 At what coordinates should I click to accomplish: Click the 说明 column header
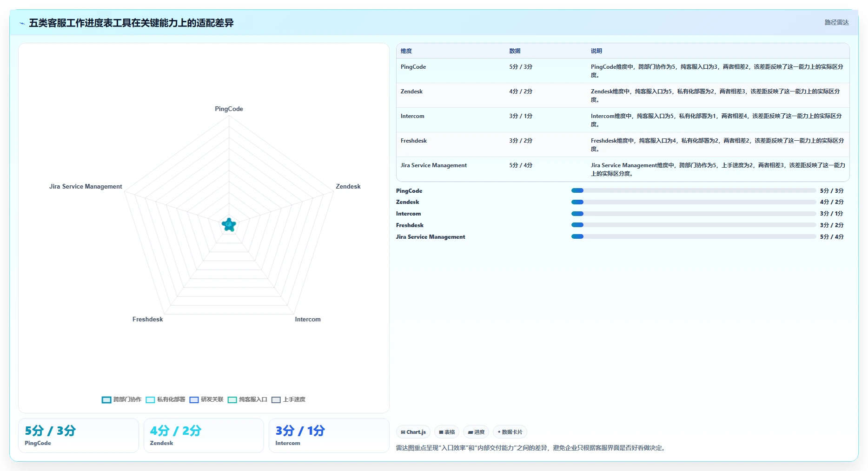(596, 51)
